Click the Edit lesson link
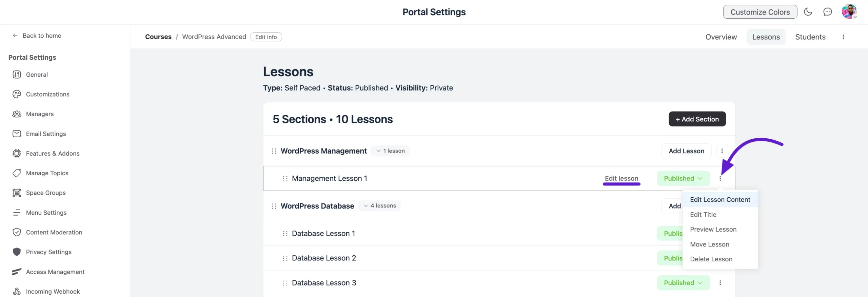The height and width of the screenshot is (297, 868). (621, 178)
